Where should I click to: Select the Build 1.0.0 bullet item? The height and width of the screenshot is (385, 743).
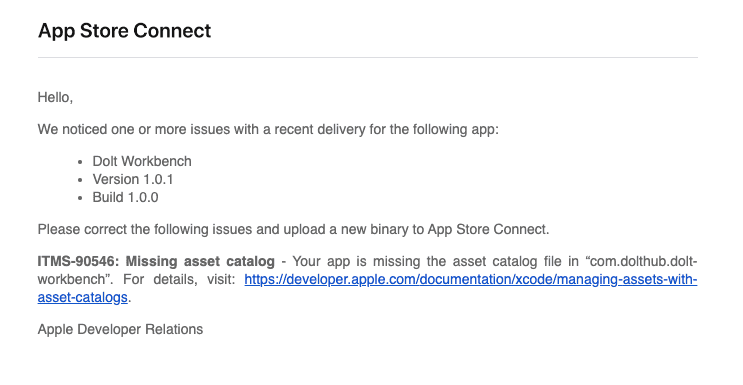[x=126, y=197]
